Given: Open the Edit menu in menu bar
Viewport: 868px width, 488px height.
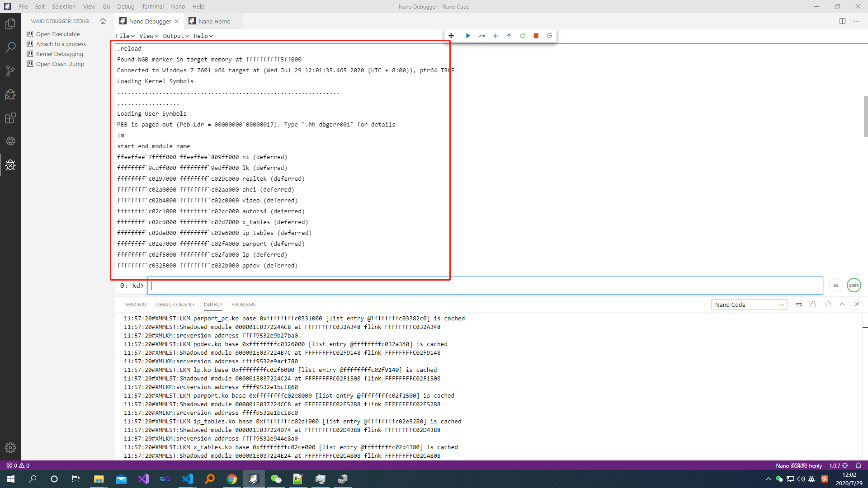Looking at the screenshot, I should (x=40, y=7).
